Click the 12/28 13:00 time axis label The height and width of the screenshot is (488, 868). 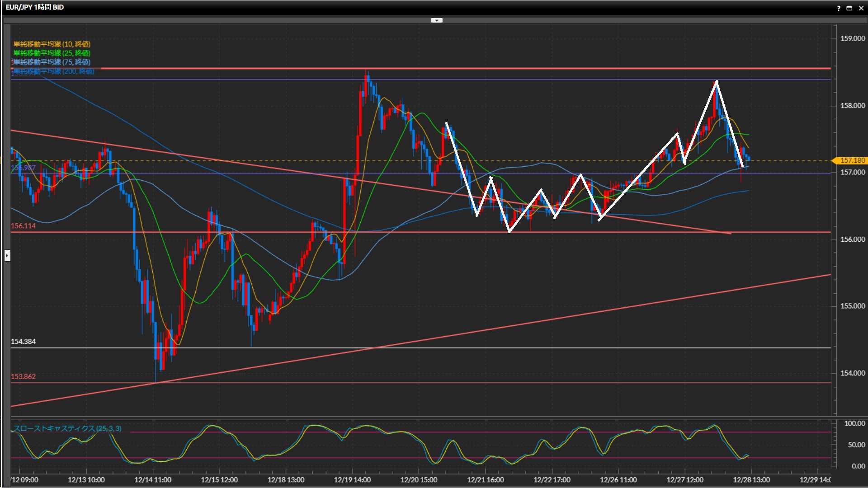click(x=751, y=480)
